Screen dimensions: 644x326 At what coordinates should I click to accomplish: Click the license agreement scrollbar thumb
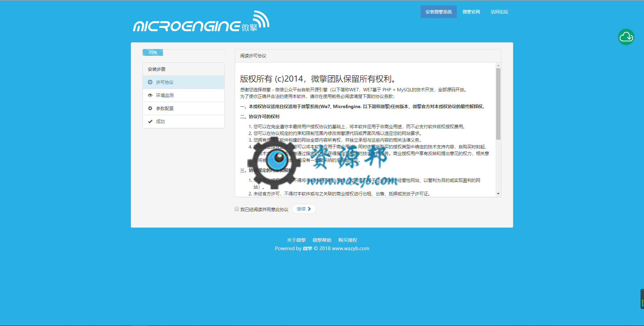click(498, 104)
